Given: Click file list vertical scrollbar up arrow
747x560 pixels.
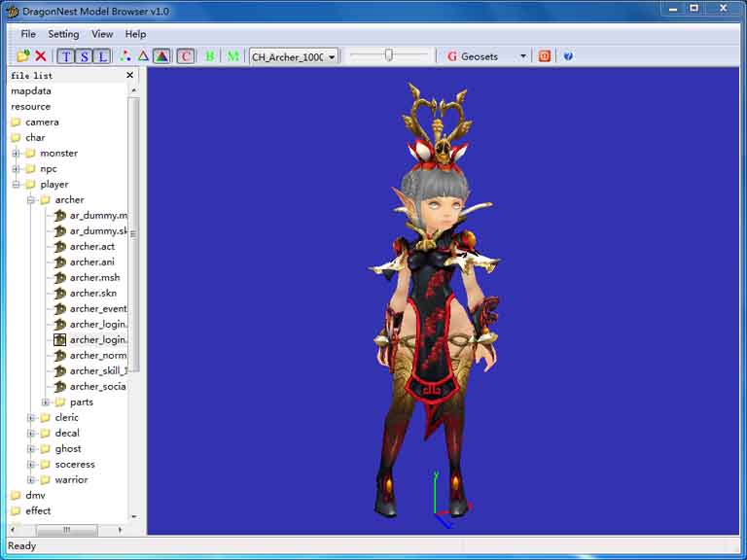Looking at the screenshot, I should pyautogui.click(x=134, y=90).
